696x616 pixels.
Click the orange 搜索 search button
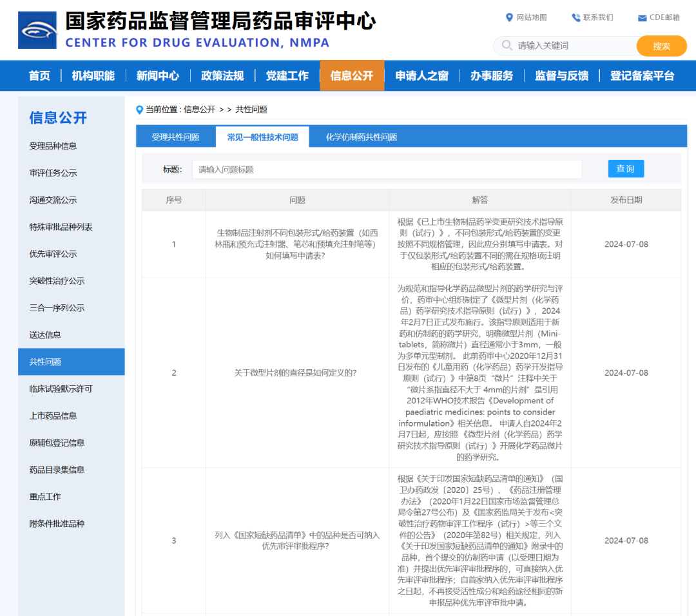661,46
